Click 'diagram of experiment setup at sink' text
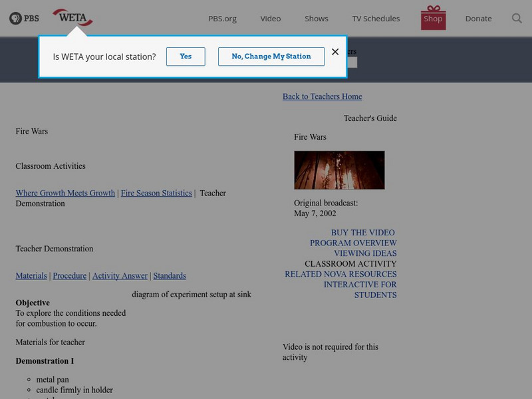The height and width of the screenshot is (399, 532). click(192, 295)
